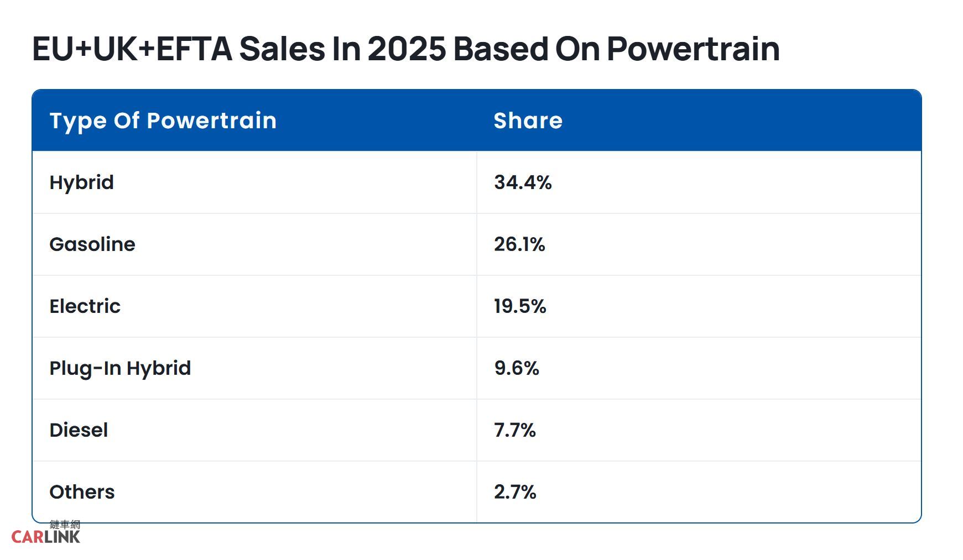Screen dimensions: 963x560
Task: Click the 34.4% share value
Action: [523, 182]
